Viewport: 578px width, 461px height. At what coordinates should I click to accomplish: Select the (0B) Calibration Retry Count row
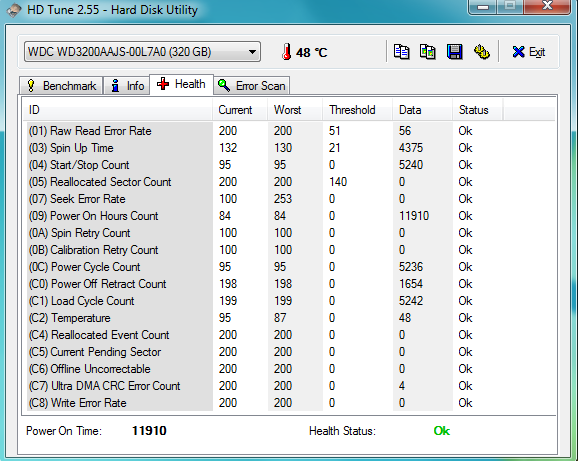click(289, 250)
